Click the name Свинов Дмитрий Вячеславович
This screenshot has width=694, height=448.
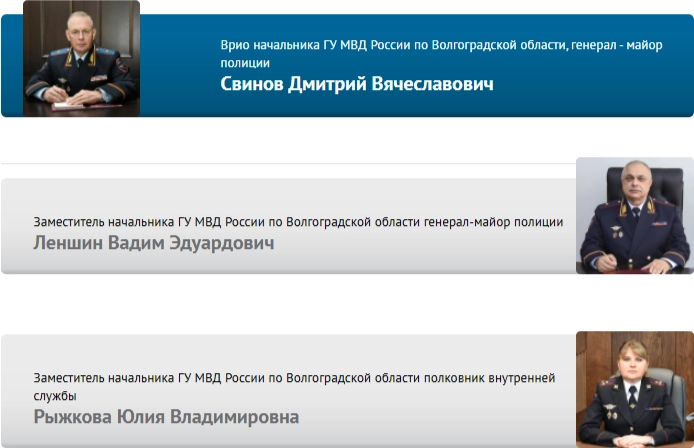[x=357, y=84]
